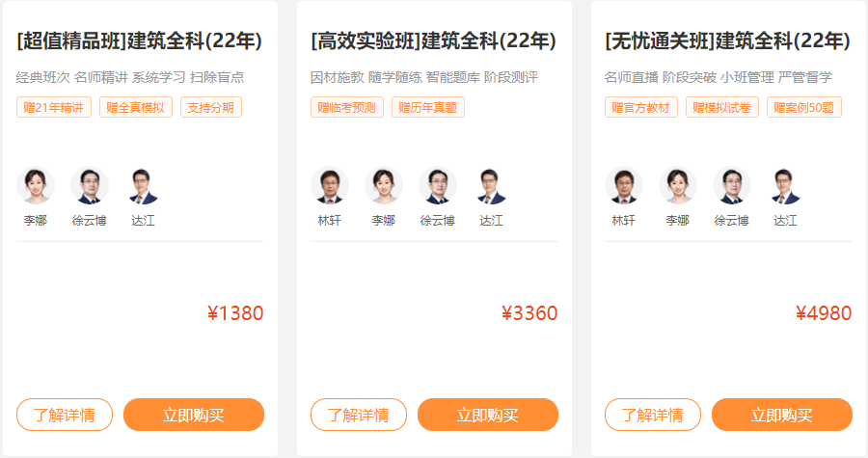The height and width of the screenshot is (458, 868).
Task: Open the [超值精品班]建筑全科 title link
Action: point(140,40)
